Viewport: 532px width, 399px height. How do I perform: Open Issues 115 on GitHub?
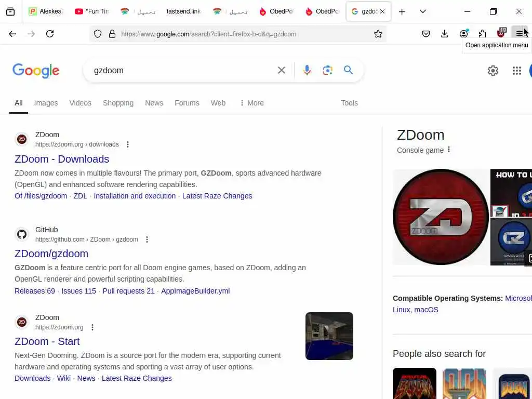coord(79,291)
